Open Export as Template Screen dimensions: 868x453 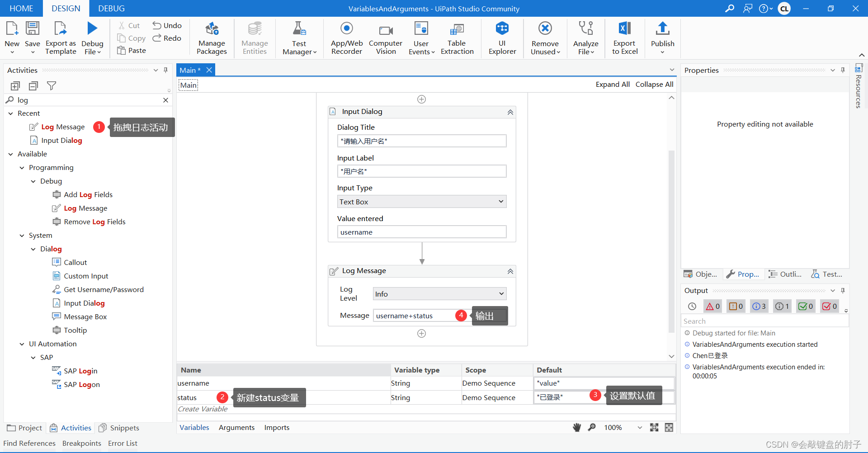point(61,38)
